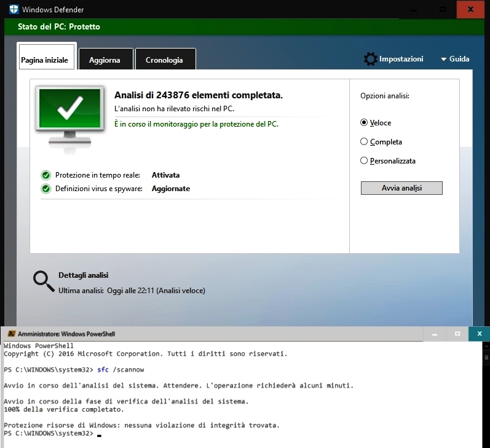Expand the Guida dropdown arrow

[x=443, y=59]
